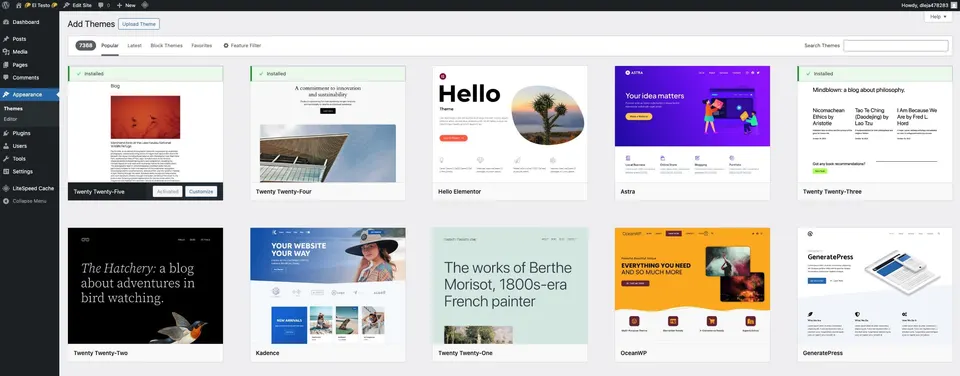This screenshot has height=376, width=960.
Task: Open the Dashboard menu
Action: [29, 22]
